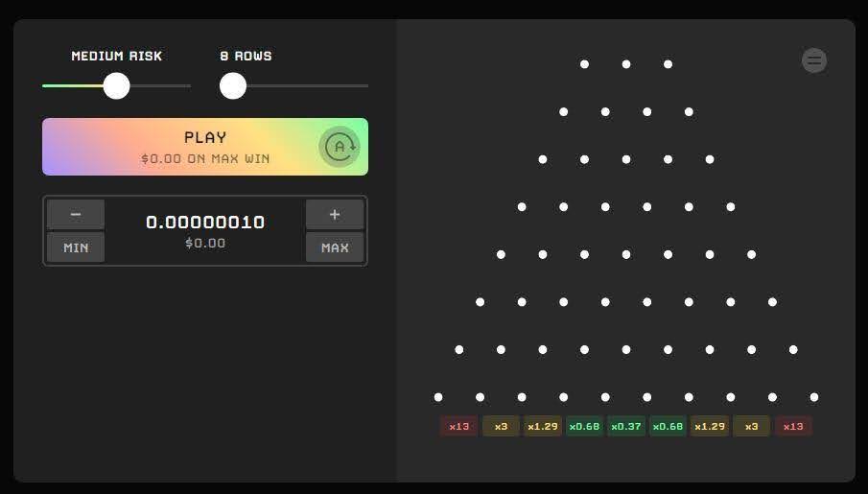Click the right x1.29 multiplier slot

(x=710, y=426)
